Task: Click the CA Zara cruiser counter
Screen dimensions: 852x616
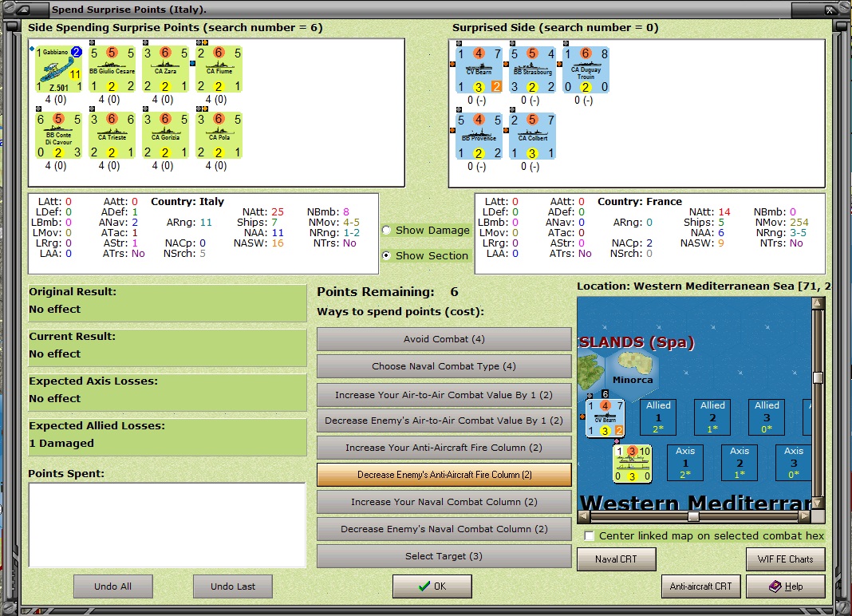Action: (x=165, y=69)
